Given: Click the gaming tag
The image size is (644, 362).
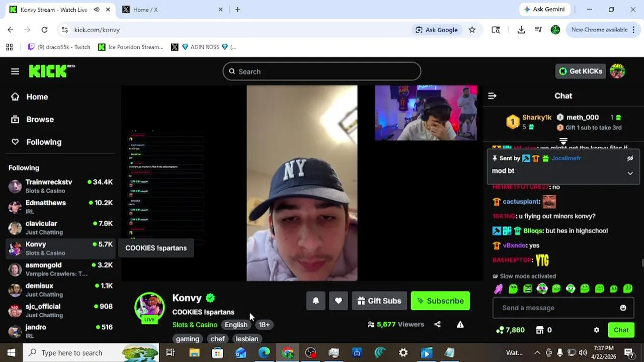Looking at the screenshot, I should (188, 339).
